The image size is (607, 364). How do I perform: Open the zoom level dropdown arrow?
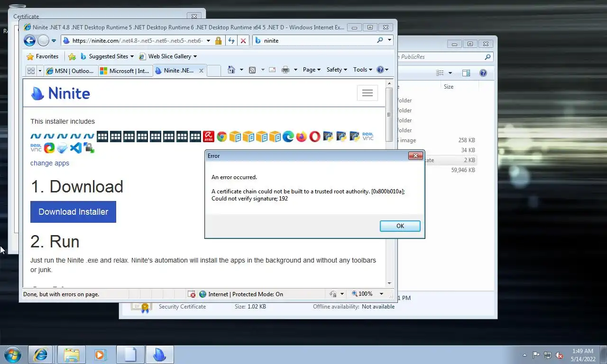[381, 294]
